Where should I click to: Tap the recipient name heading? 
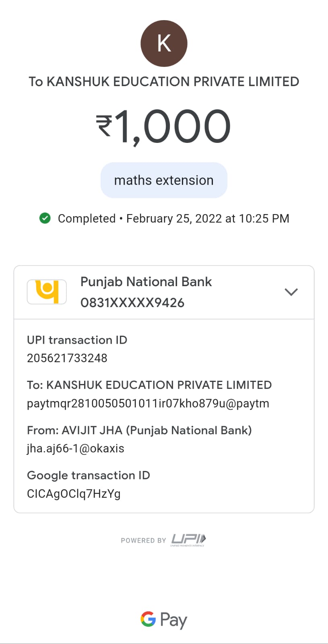164,82
